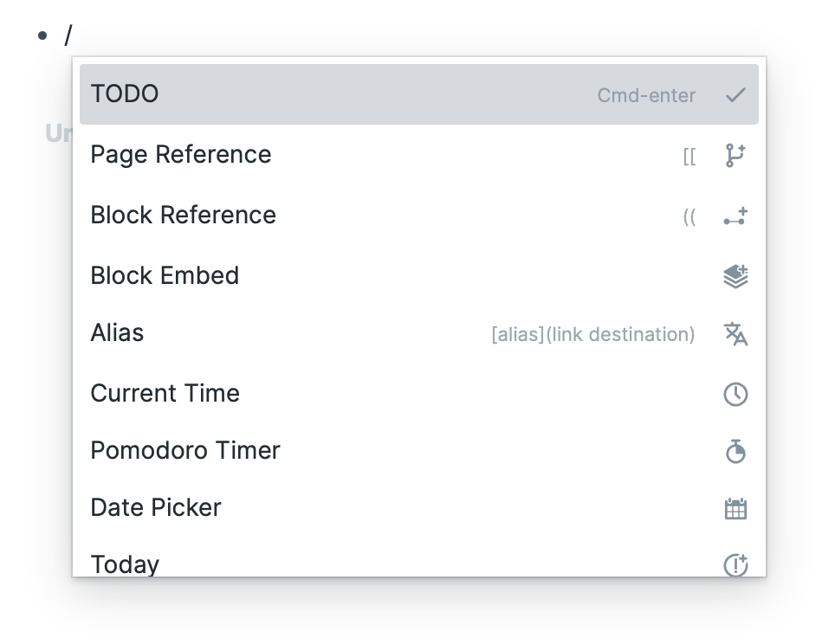Click the Cmd-enter shortcut hint
The width and height of the screenshot is (835, 644).
tap(646, 96)
